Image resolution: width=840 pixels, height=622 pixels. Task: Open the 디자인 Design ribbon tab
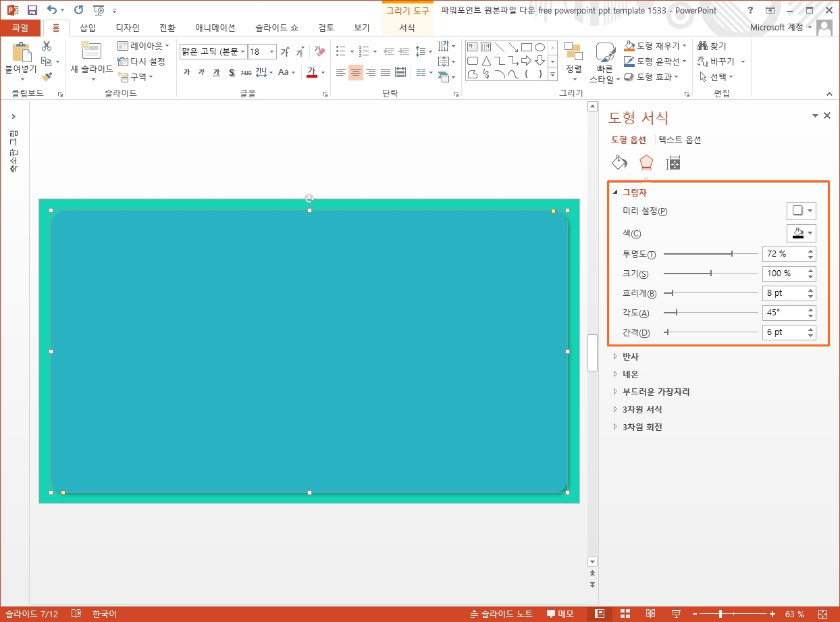point(128,28)
